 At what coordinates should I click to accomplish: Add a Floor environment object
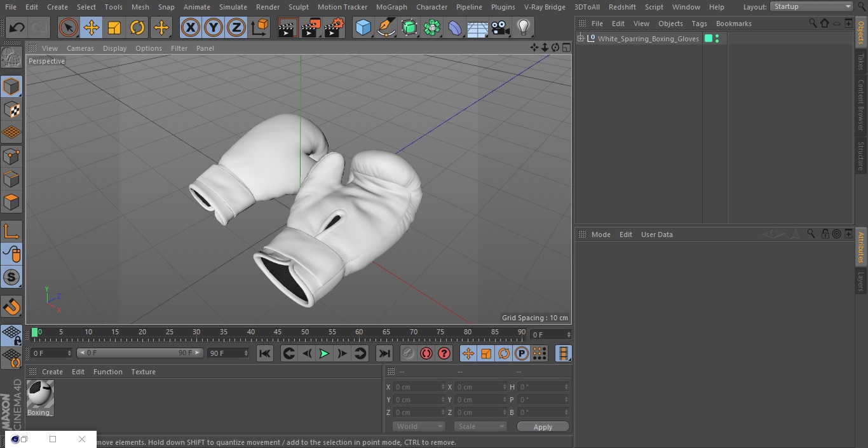478,27
